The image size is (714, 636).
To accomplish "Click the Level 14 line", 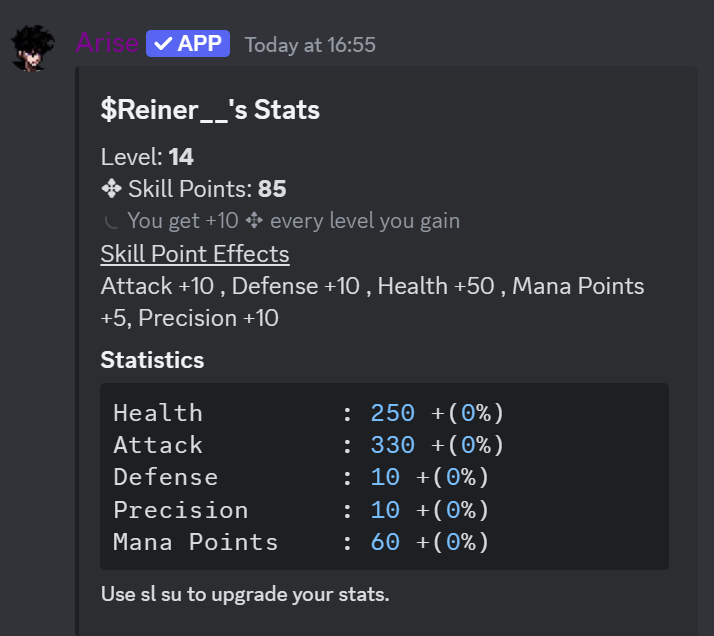I will pos(147,157).
